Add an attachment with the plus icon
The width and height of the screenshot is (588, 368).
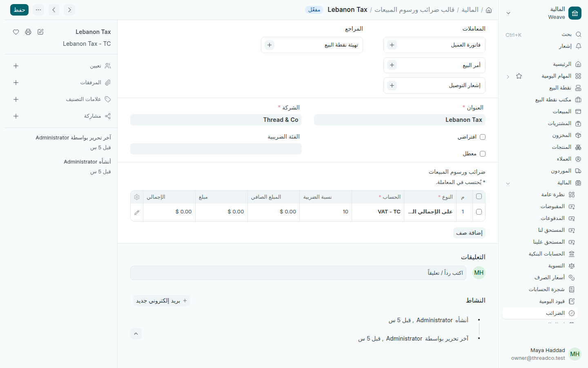[16, 83]
